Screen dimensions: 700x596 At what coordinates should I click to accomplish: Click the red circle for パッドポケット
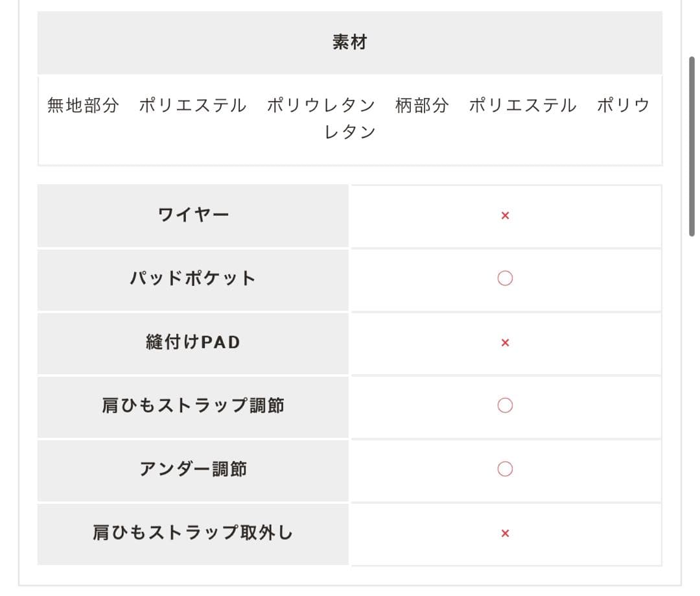[505, 278]
